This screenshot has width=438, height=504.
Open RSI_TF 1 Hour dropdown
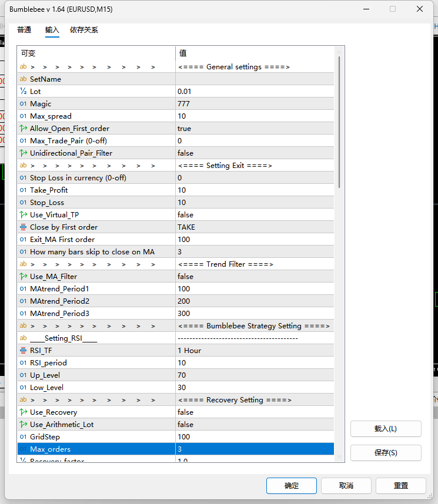(255, 350)
